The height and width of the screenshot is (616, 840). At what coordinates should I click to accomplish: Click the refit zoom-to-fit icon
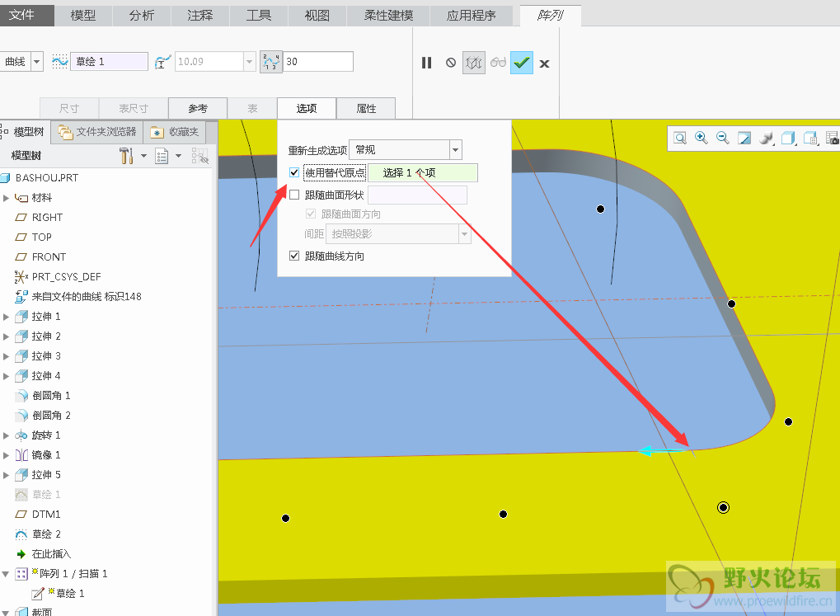(680, 138)
